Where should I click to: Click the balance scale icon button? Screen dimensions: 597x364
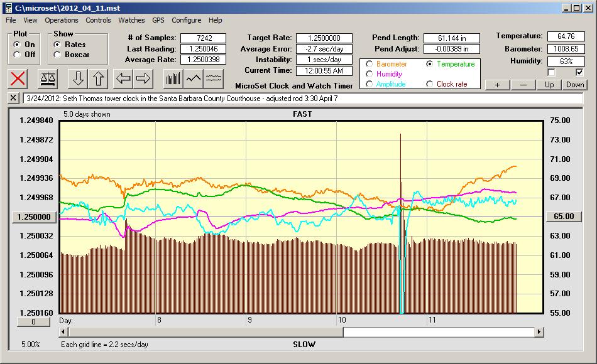click(48, 78)
